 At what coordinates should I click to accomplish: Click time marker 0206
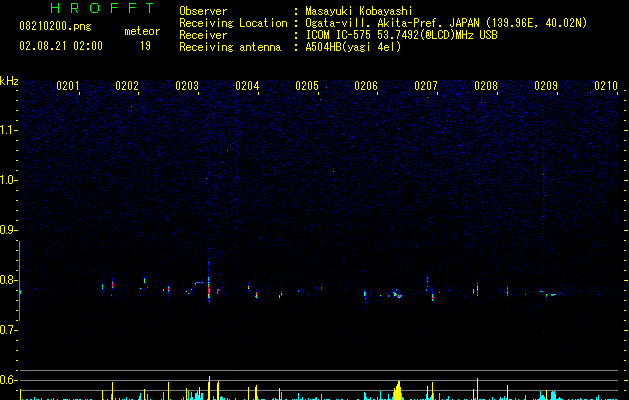(366, 85)
